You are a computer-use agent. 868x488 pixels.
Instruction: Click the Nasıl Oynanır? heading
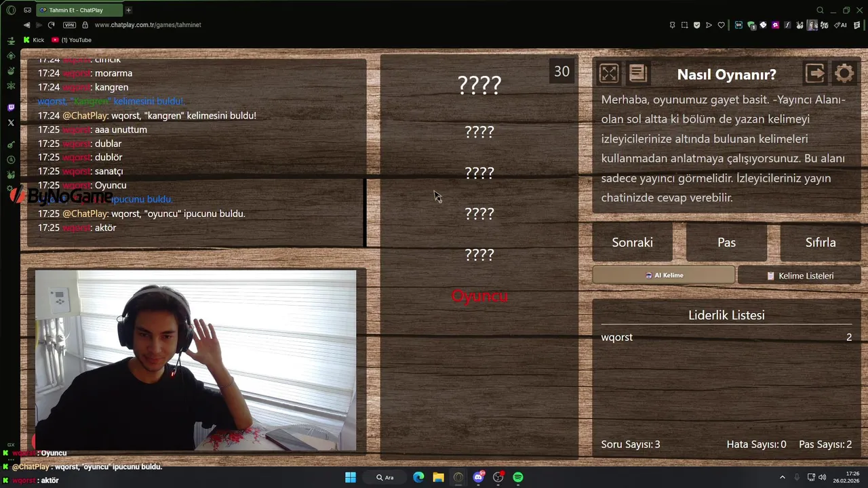(726, 75)
